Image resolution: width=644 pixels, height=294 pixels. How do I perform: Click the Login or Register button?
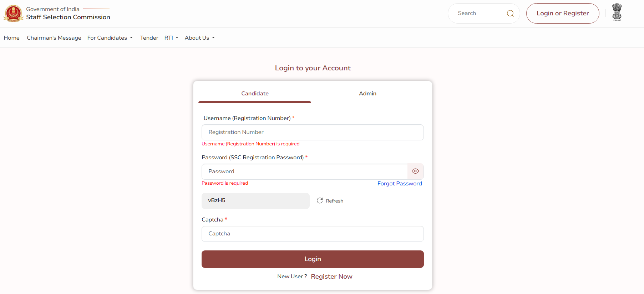(563, 13)
